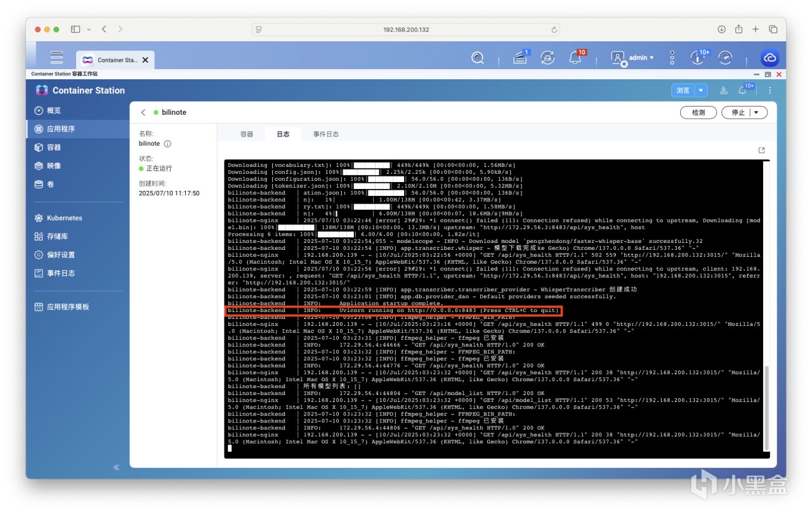Open the QTS info icon with 10+ badge
Screen dimensions: 812x513
pos(698,58)
